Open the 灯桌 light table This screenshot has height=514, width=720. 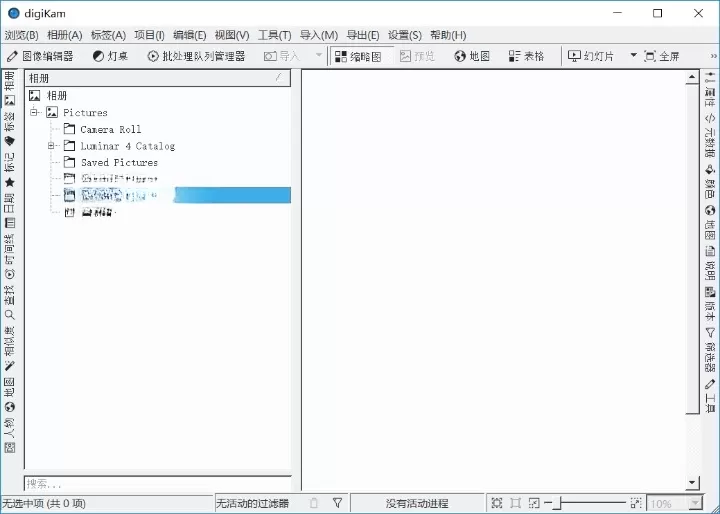tap(110, 56)
